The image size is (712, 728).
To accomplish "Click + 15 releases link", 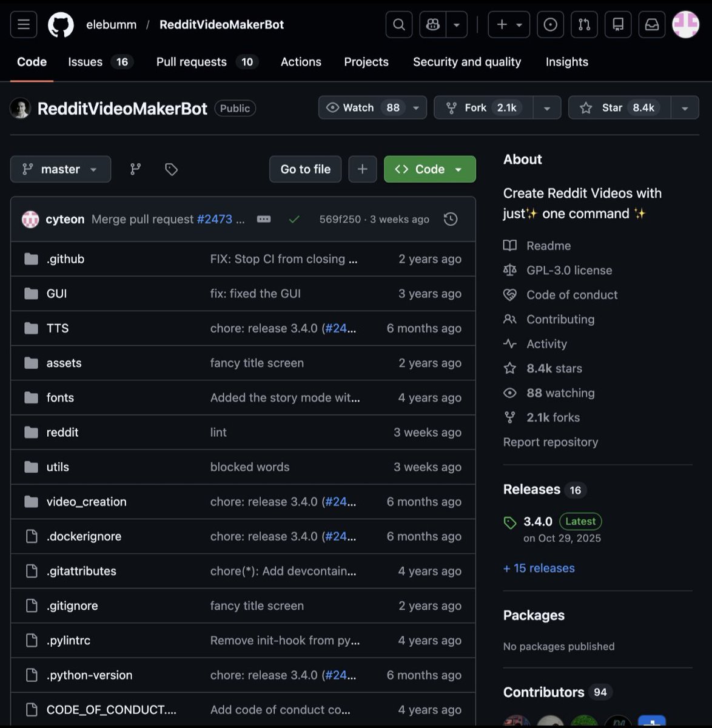I will [539, 568].
